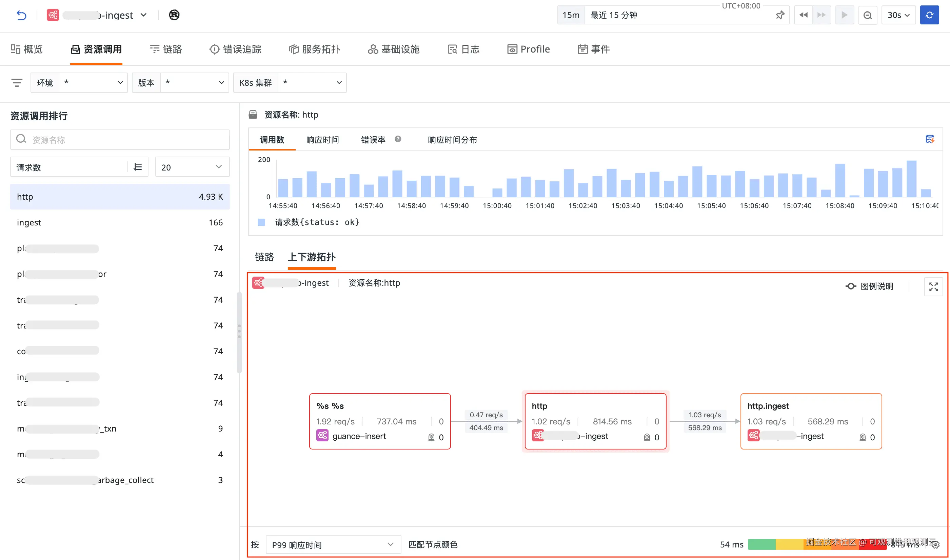This screenshot has height=560, width=950.
Task: Expand topology to fullscreen icon
Action: [933, 287]
